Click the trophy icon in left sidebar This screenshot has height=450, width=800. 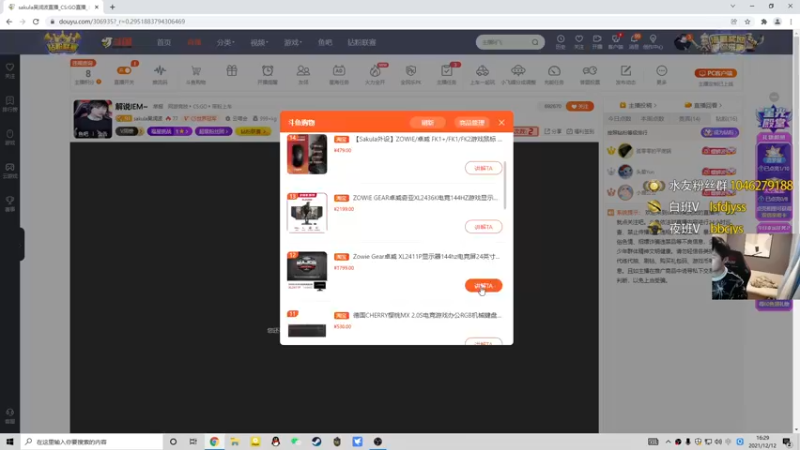(10, 203)
